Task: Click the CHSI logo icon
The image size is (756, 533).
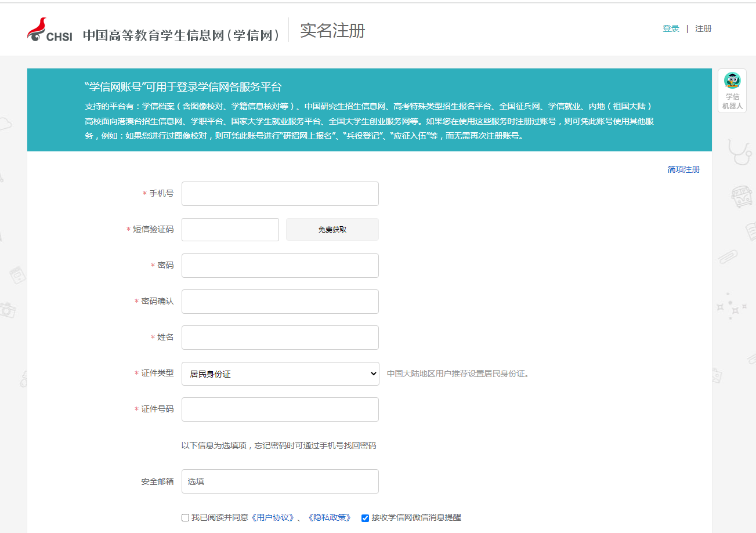Action: click(50, 30)
